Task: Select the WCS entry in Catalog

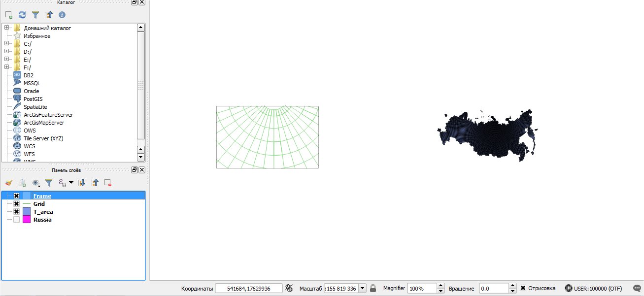Action: (x=29, y=146)
